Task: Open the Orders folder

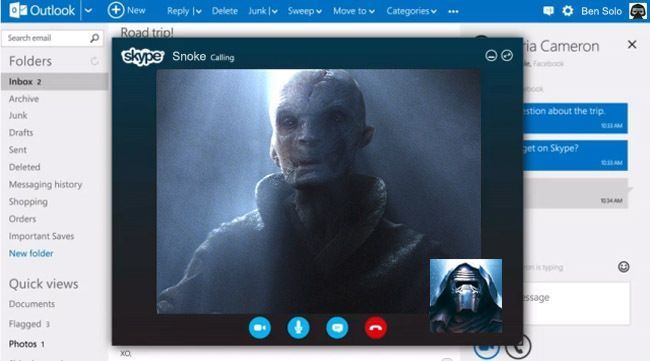Action: click(22, 219)
